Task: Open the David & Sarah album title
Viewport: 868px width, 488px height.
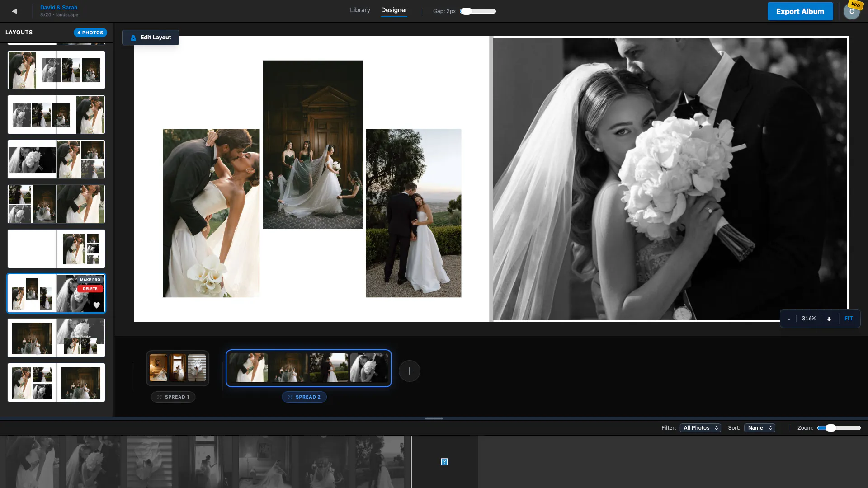Action: [59, 8]
